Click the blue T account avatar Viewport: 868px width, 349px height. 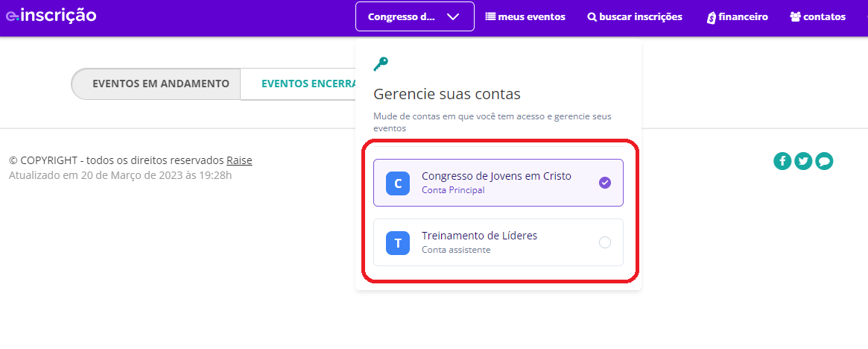(x=398, y=242)
